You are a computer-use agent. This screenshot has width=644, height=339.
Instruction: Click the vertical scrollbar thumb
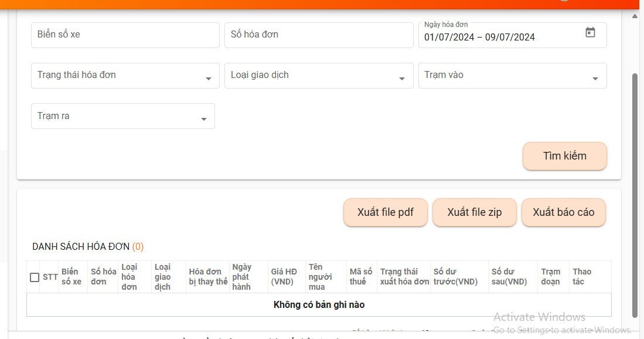(x=635, y=194)
